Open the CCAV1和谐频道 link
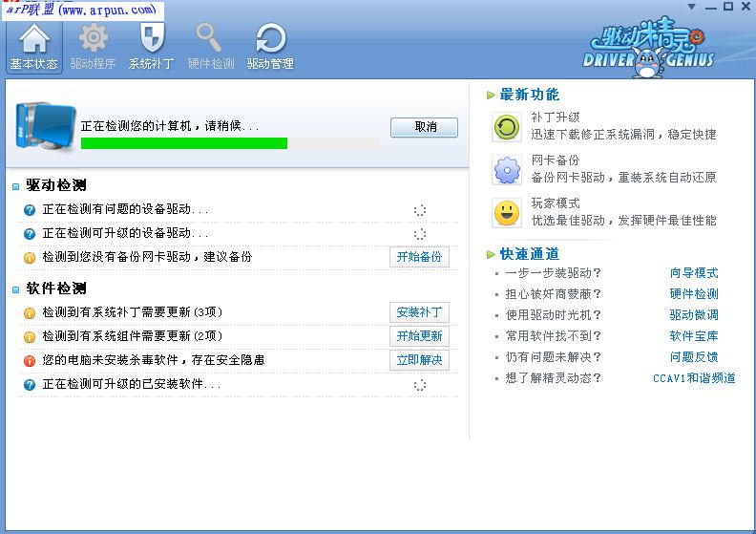Image resolution: width=756 pixels, height=534 pixels. (x=694, y=378)
